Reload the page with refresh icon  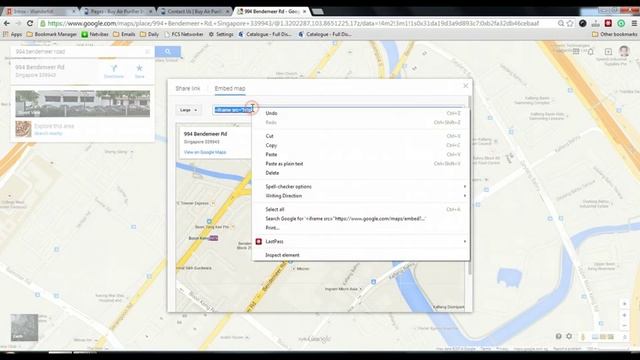(30, 23)
